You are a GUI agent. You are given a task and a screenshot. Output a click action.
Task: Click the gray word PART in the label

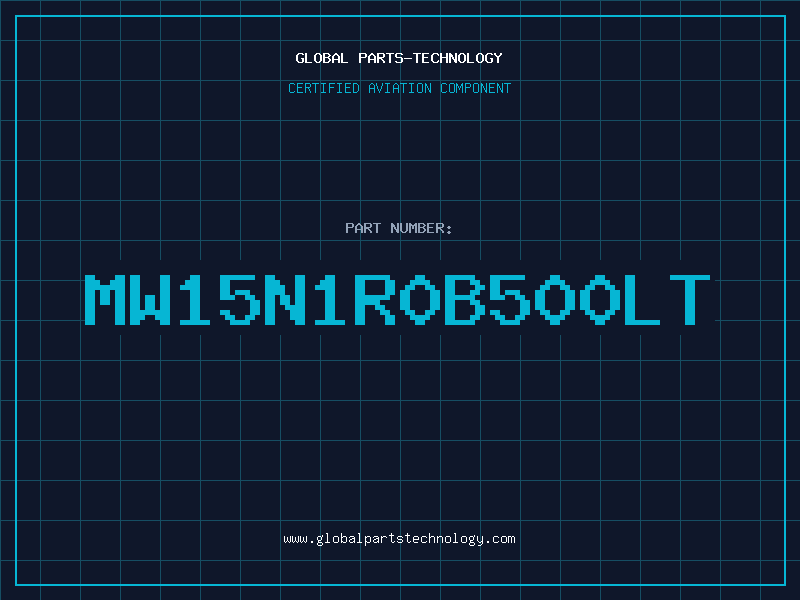pos(363,228)
